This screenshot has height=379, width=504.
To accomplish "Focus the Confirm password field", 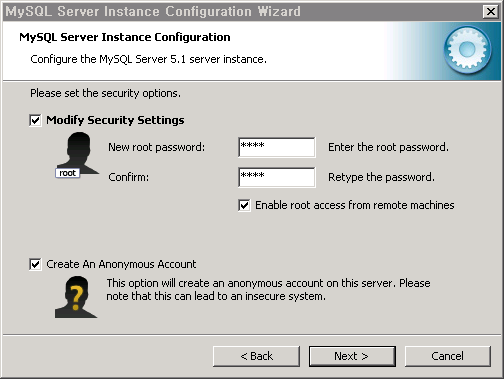I will point(277,177).
